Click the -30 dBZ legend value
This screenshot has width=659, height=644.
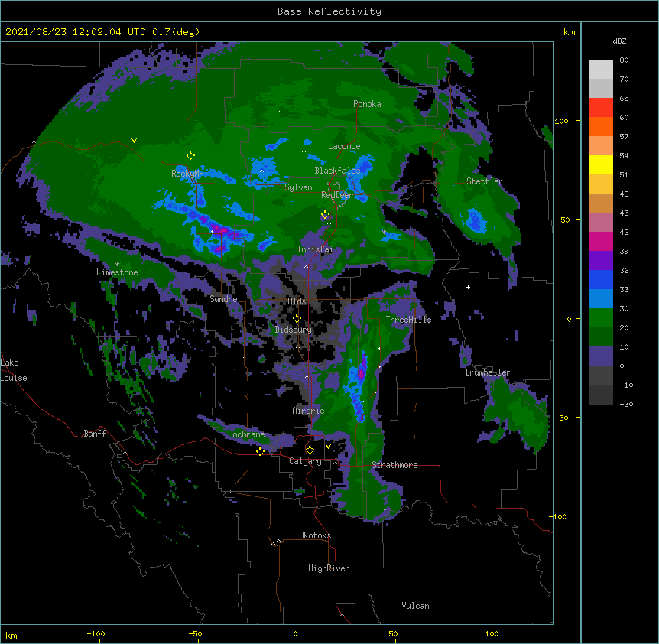(x=626, y=405)
